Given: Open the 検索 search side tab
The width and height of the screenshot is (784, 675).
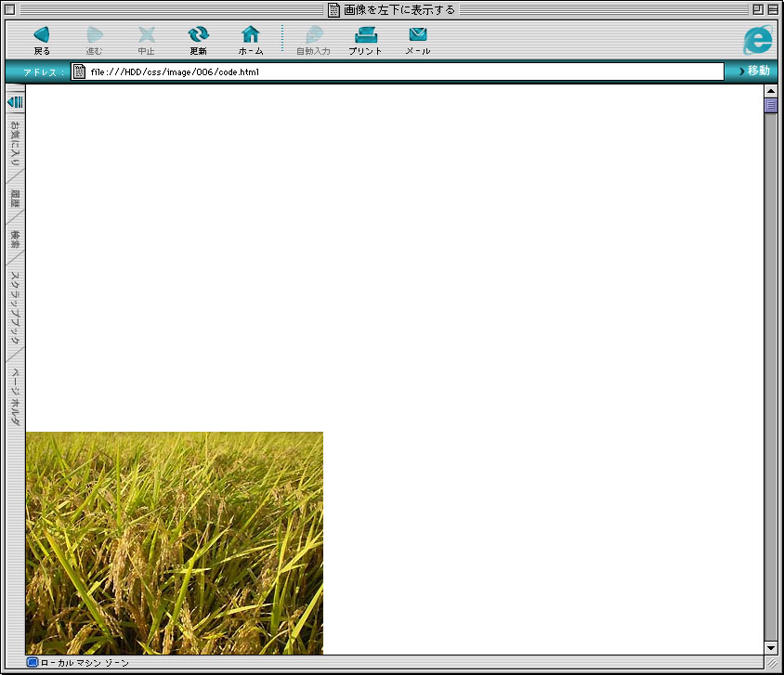Looking at the screenshot, I should coord(15,240).
